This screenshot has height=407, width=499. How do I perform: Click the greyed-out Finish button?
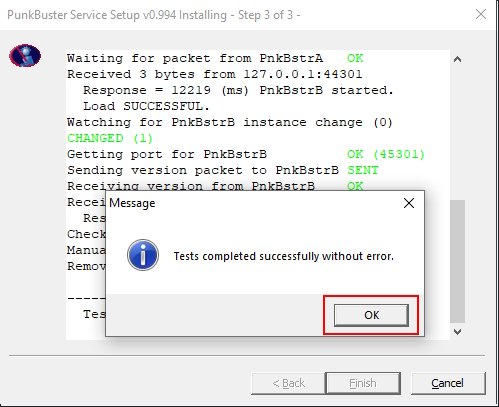pyautogui.click(x=363, y=383)
